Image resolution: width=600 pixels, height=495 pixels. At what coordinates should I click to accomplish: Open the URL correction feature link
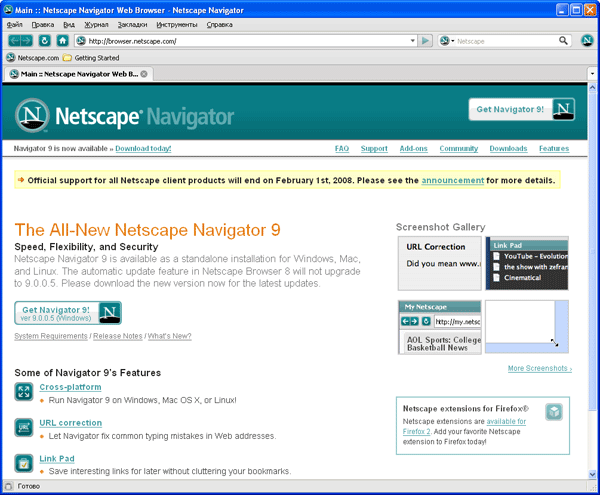pos(71,423)
